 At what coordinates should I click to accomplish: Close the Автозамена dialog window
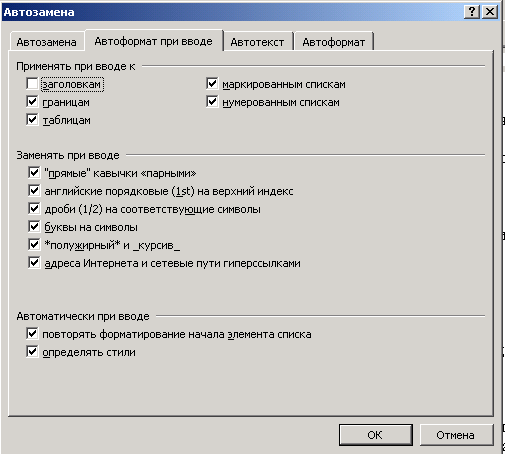point(490,12)
